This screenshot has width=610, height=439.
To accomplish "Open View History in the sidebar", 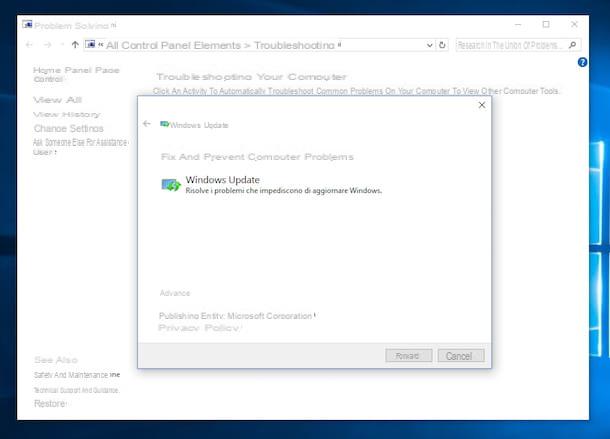I will (x=67, y=114).
